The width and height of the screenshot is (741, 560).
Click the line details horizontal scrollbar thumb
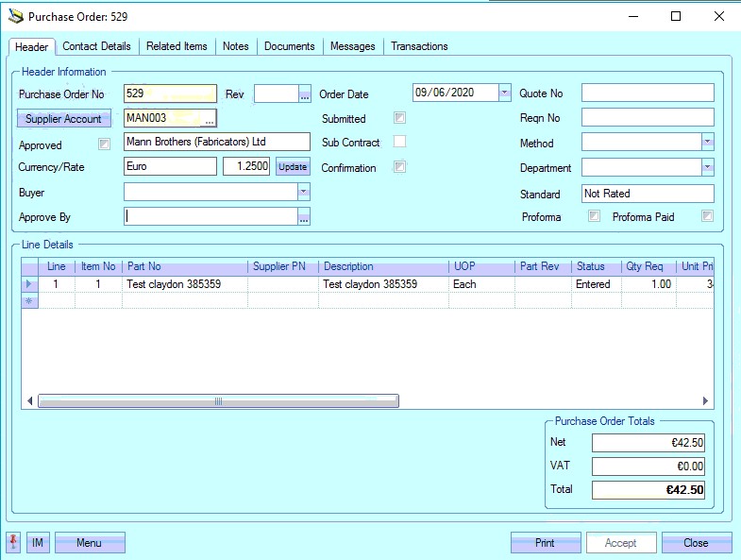tap(217, 401)
